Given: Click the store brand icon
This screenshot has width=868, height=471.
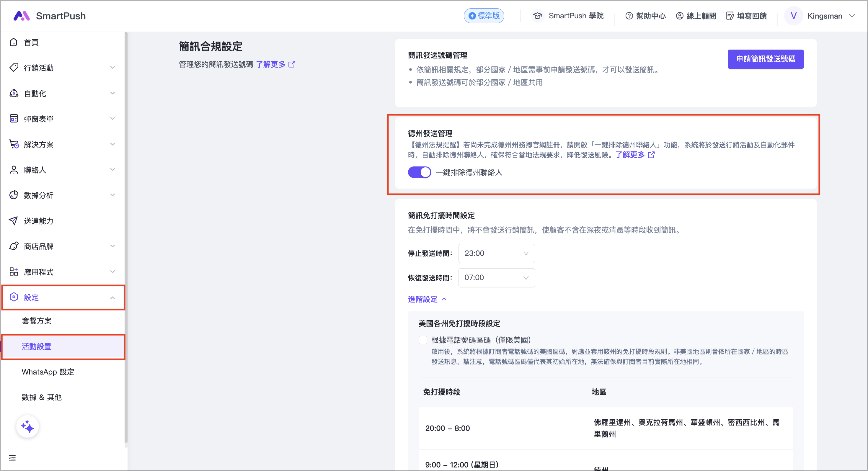Looking at the screenshot, I should pyautogui.click(x=14, y=246).
